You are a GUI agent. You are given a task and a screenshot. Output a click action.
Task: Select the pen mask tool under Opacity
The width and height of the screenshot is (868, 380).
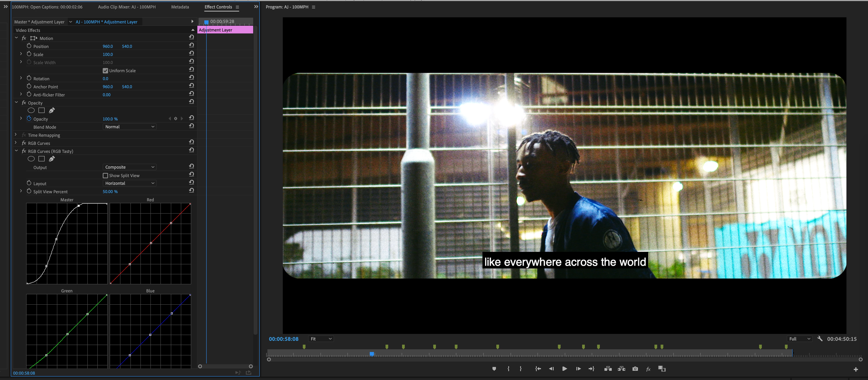coord(52,110)
